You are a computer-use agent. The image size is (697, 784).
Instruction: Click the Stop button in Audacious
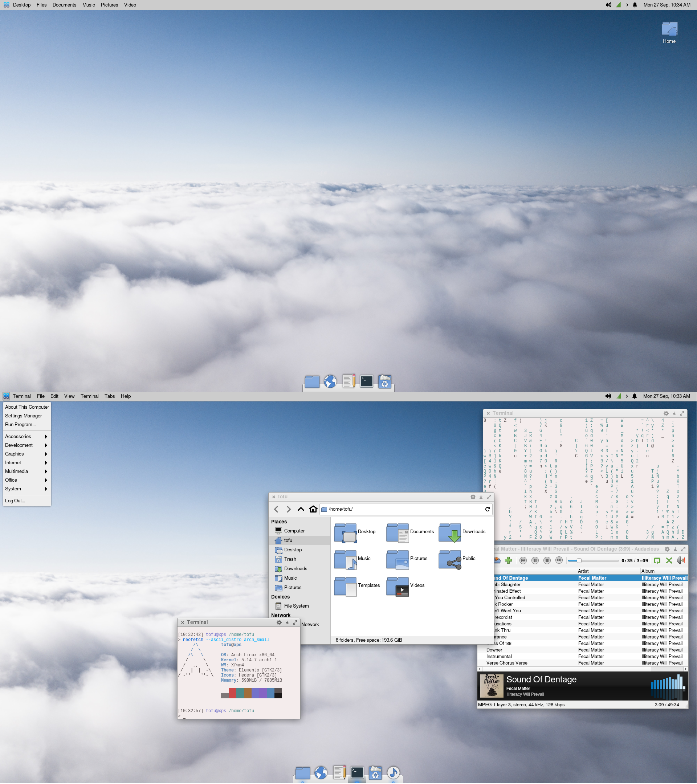click(x=547, y=560)
